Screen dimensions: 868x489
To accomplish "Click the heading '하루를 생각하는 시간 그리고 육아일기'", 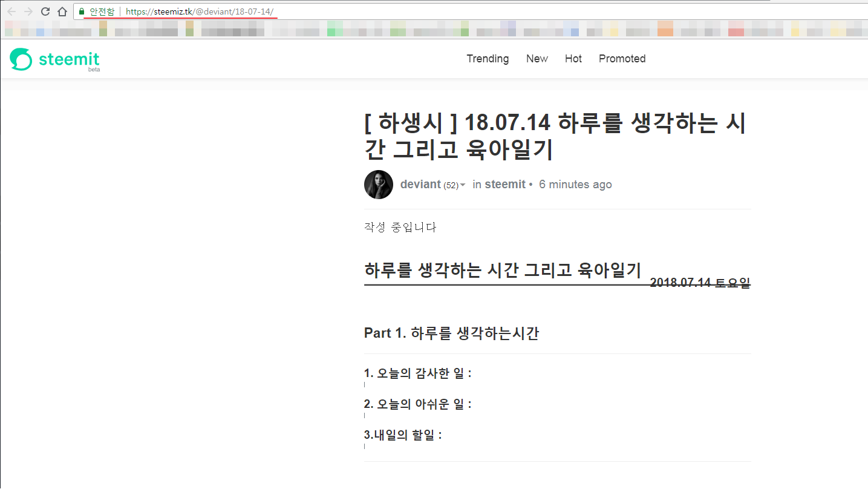I will coord(503,270).
